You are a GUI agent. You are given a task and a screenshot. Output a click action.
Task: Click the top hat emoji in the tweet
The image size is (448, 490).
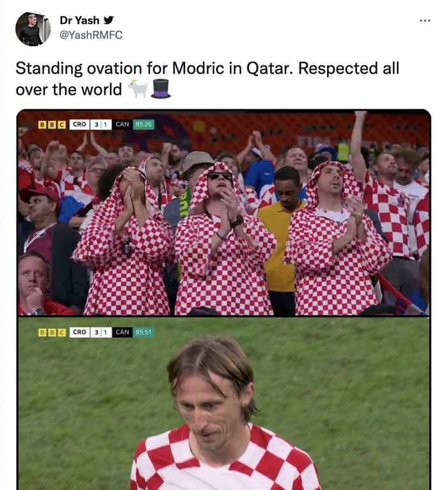161,89
